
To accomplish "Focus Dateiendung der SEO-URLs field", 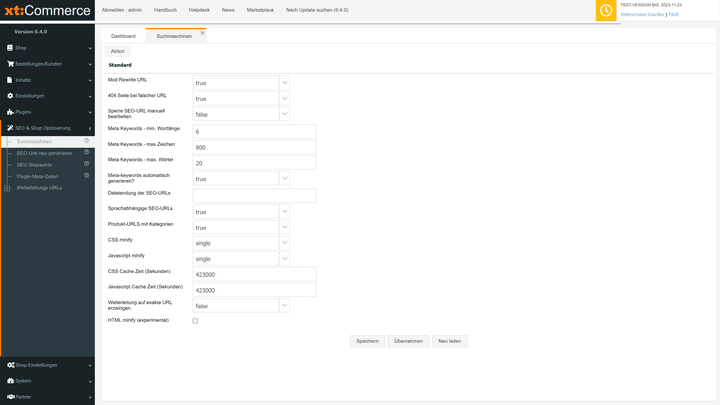I will click(x=254, y=196).
